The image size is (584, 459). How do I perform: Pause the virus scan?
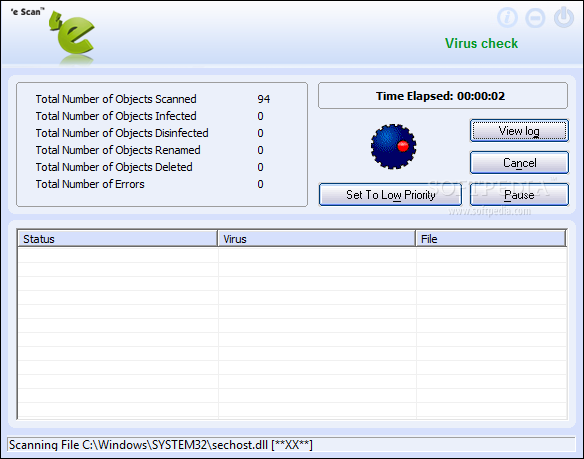[x=519, y=195]
